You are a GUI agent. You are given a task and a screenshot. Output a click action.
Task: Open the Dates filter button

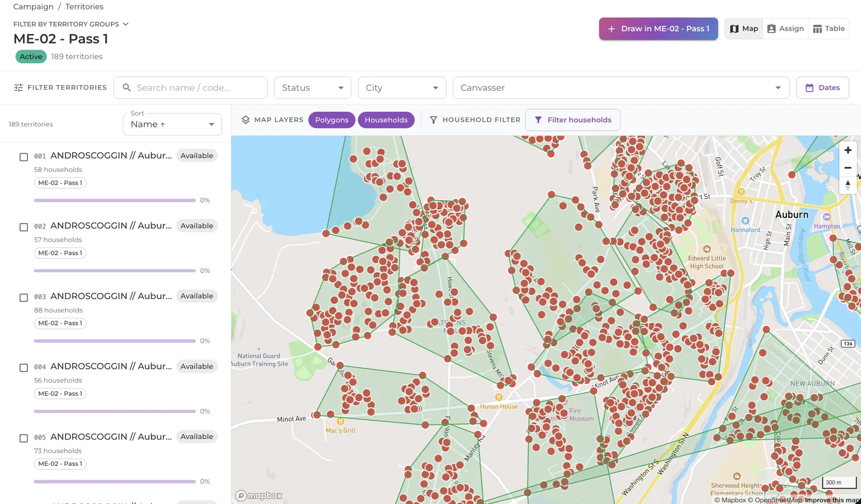[x=822, y=88]
